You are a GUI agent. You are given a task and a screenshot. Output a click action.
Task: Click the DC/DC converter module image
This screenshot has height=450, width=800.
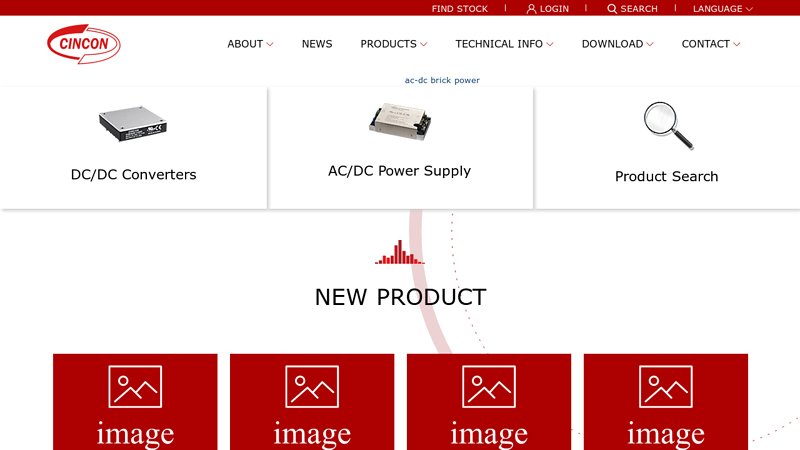[x=133, y=123]
